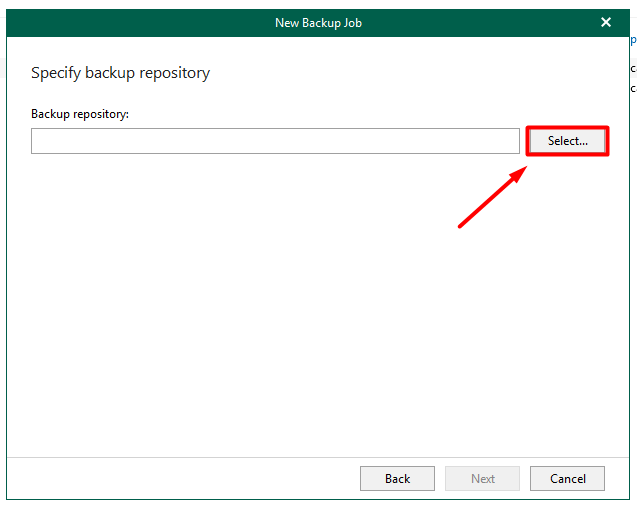Click Back in the wizard footer
Image resolution: width=637 pixels, height=511 pixels.
click(397, 478)
